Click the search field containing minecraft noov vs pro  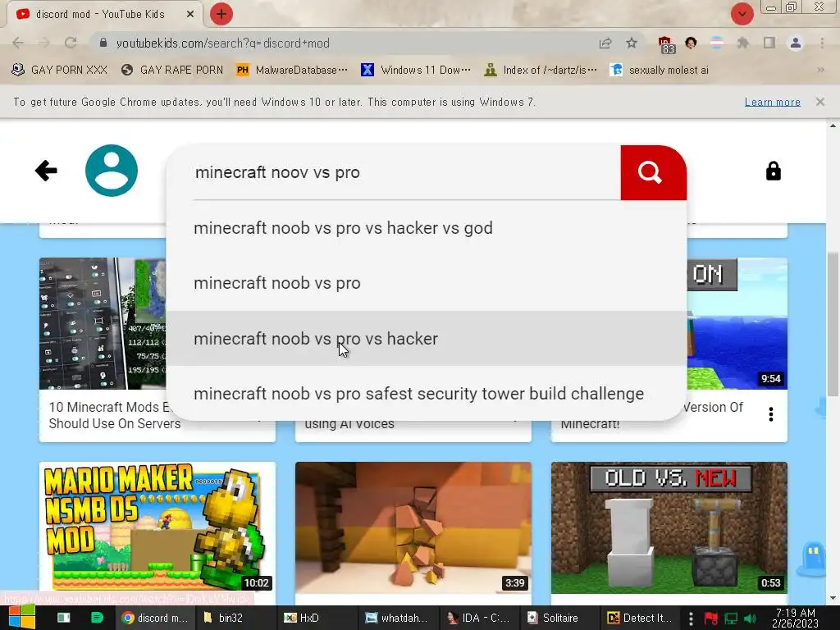[x=406, y=173]
